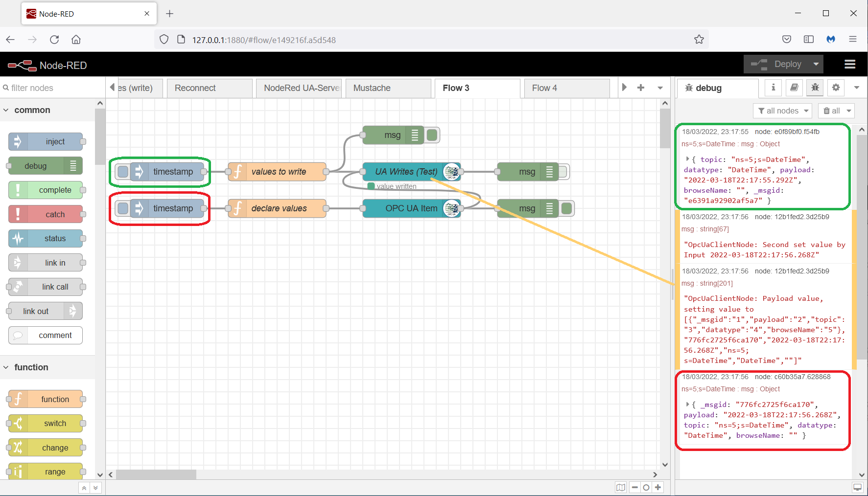868x496 pixels.
Task: Toggle the navigator map icon
Action: coord(621,487)
